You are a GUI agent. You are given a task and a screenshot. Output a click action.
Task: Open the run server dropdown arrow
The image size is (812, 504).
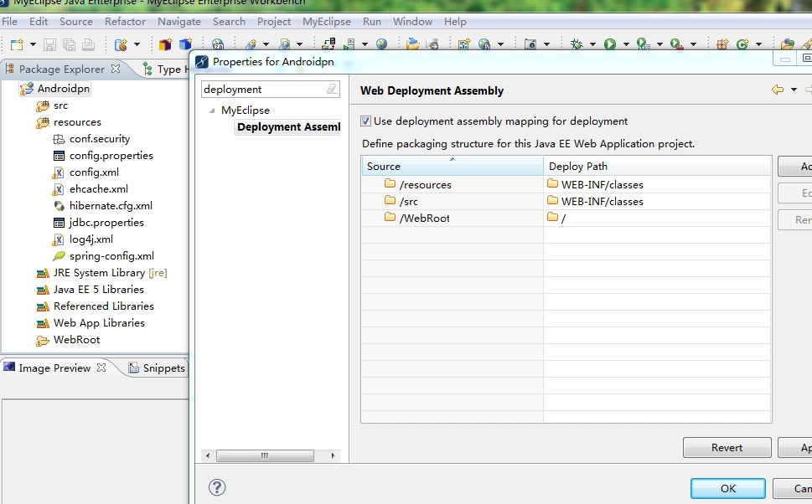(x=365, y=44)
